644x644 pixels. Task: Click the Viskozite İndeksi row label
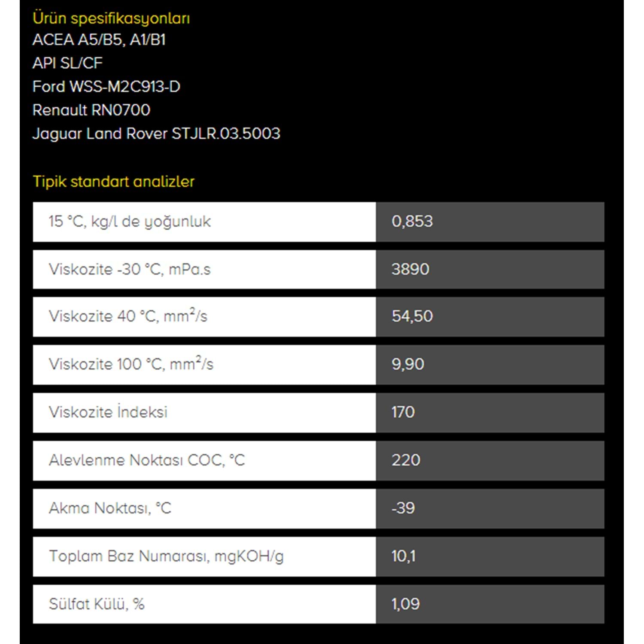[x=108, y=412]
